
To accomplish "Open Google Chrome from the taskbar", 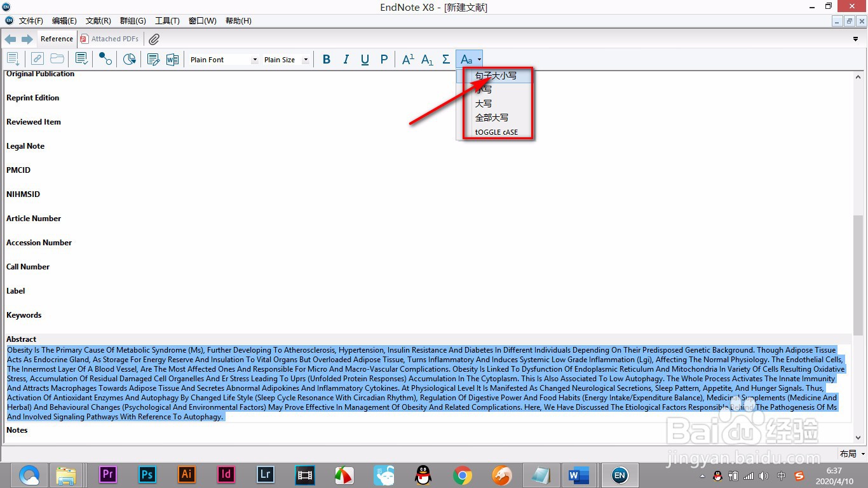I will [463, 475].
